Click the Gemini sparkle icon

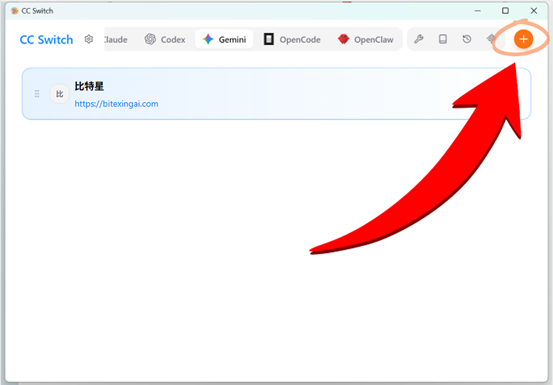208,39
